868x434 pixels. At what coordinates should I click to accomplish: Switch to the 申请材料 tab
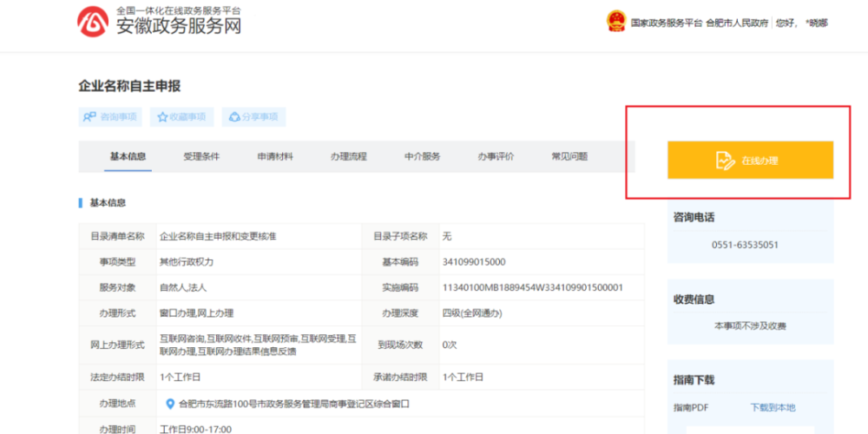pos(275,156)
